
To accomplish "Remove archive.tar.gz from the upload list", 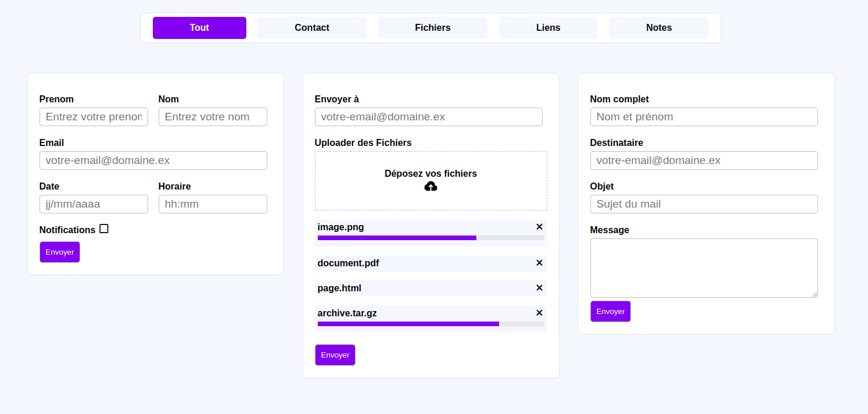I will [539, 313].
